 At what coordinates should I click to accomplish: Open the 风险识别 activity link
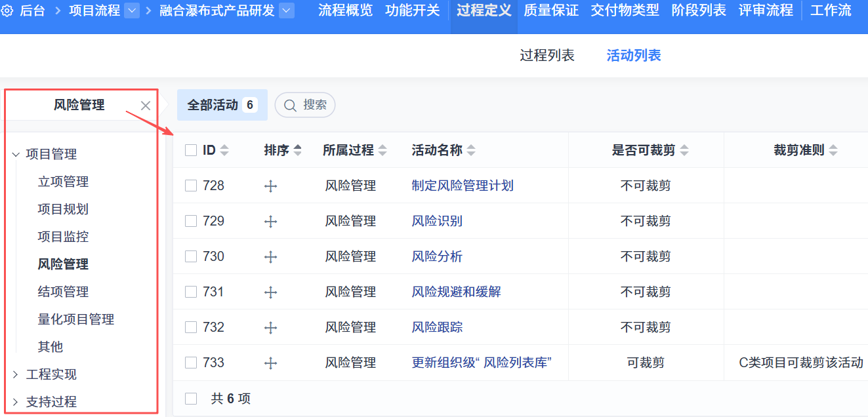[437, 222]
